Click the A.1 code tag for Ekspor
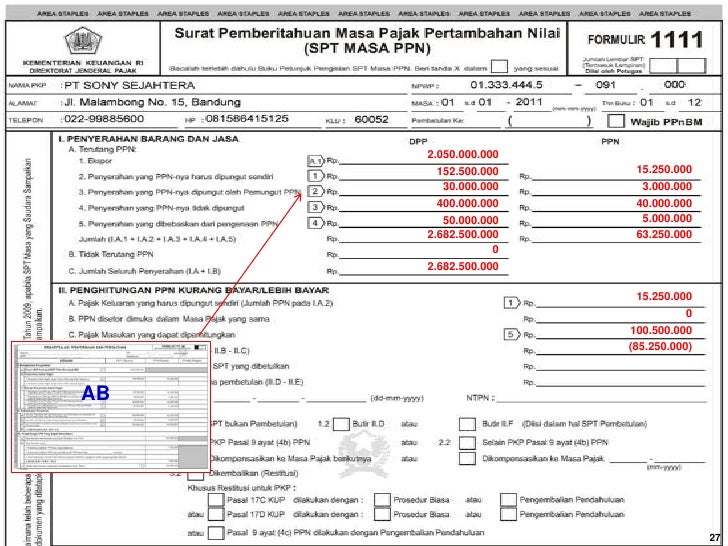This screenshot has width=728, height=546. pyautogui.click(x=316, y=161)
